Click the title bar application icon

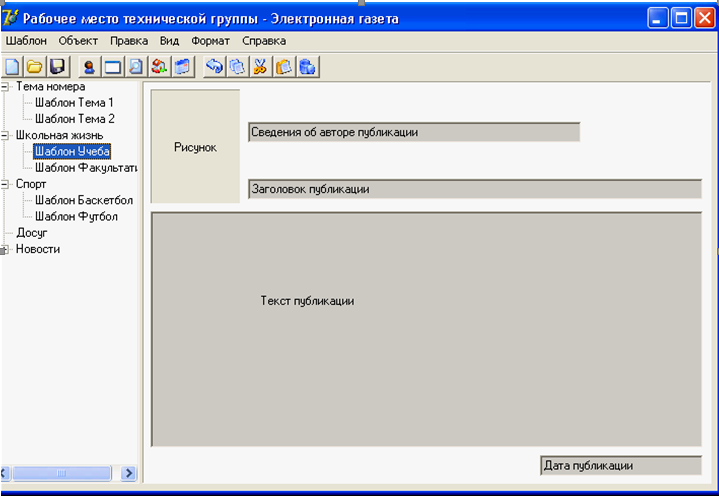point(10,18)
